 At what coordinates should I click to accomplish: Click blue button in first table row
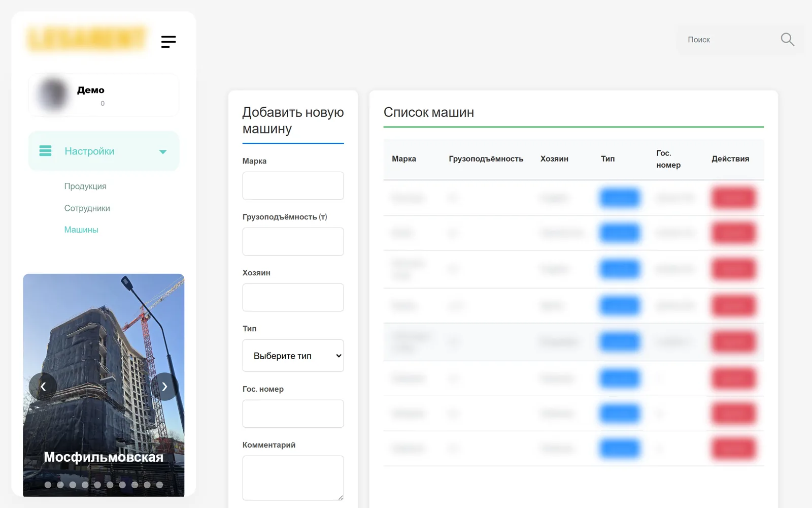pyautogui.click(x=619, y=198)
